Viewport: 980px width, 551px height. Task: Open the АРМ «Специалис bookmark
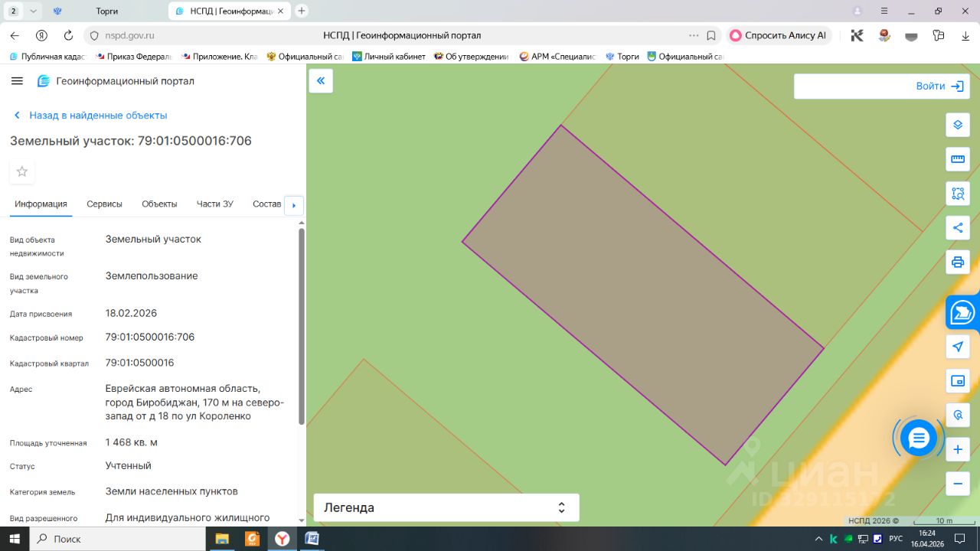tap(557, 57)
